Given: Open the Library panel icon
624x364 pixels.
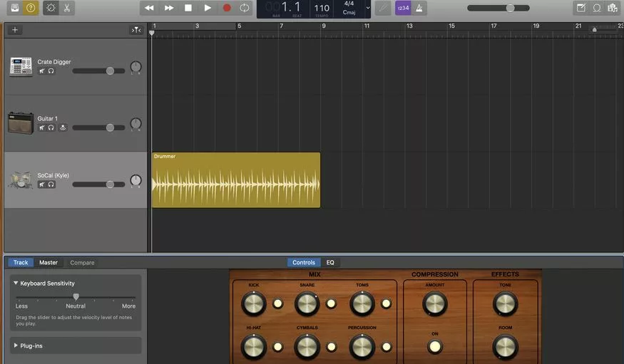Looking at the screenshot, I should [15, 8].
